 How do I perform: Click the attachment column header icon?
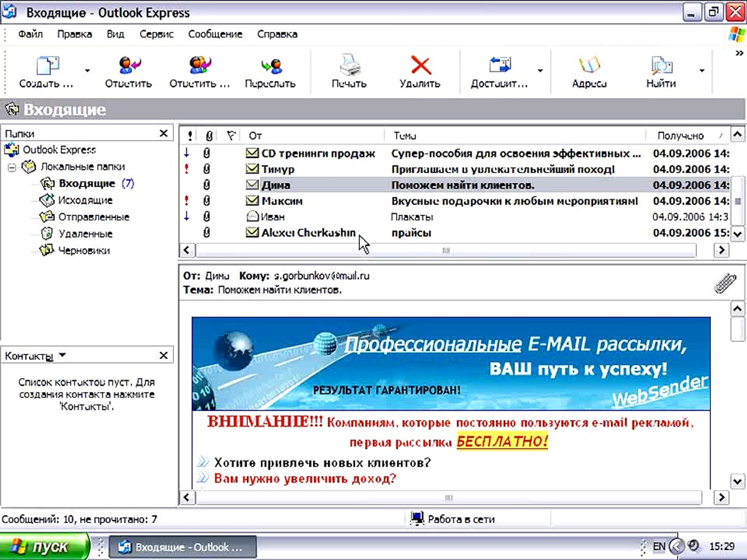point(209,136)
